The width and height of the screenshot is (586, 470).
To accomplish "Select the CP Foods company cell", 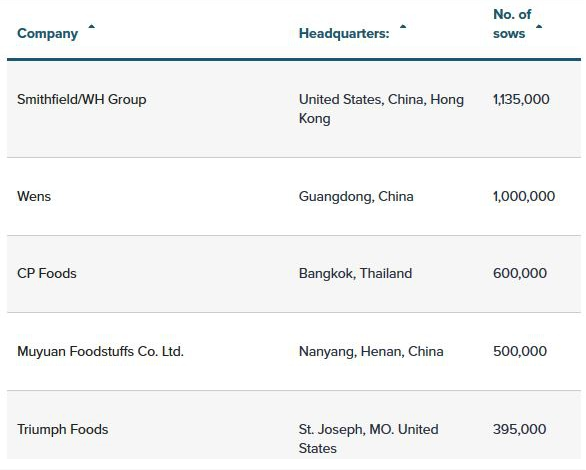I will pos(47,273).
